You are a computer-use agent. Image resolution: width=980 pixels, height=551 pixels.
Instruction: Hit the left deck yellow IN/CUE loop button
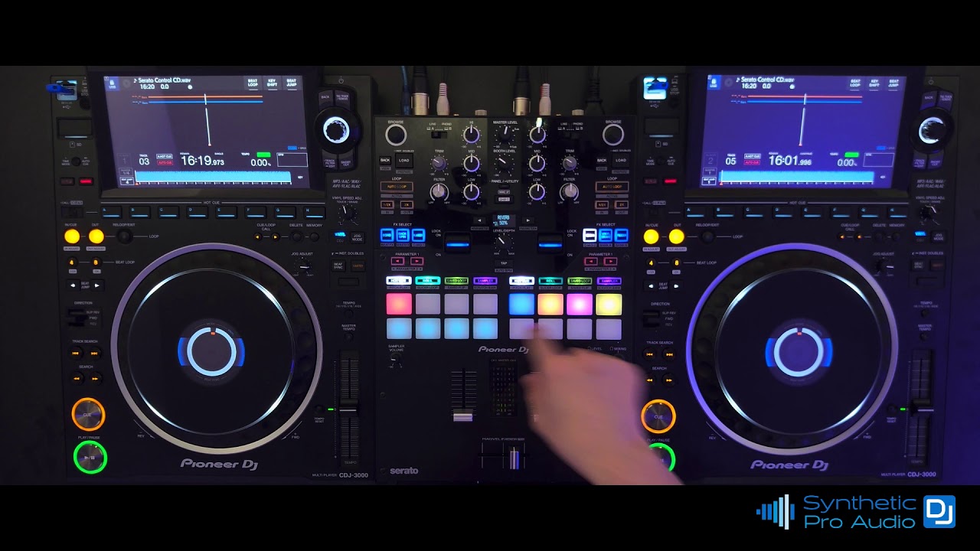click(72, 236)
